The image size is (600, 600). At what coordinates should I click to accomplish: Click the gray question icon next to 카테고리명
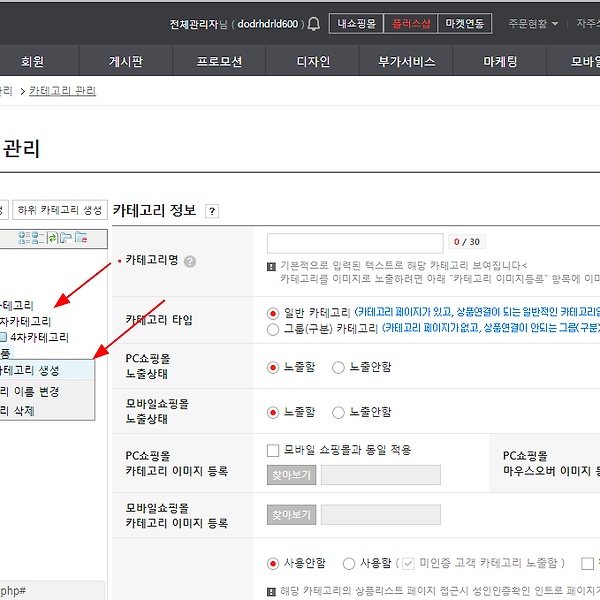(x=190, y=261)
